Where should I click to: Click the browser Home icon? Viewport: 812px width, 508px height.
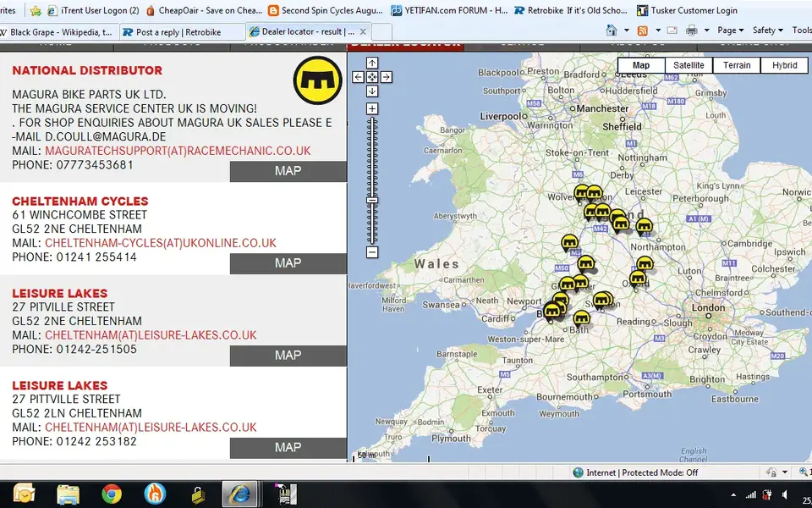[612, 30]
